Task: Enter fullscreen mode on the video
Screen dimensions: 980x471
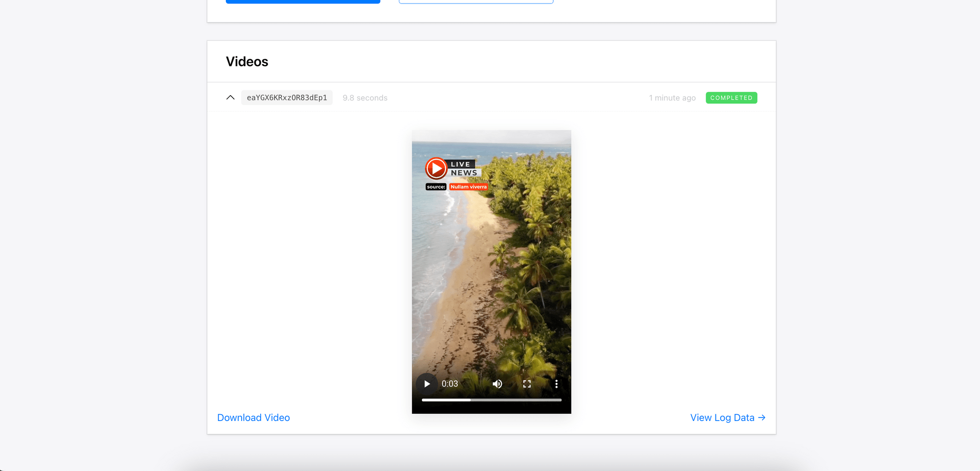Action: (x=527, y=383)
